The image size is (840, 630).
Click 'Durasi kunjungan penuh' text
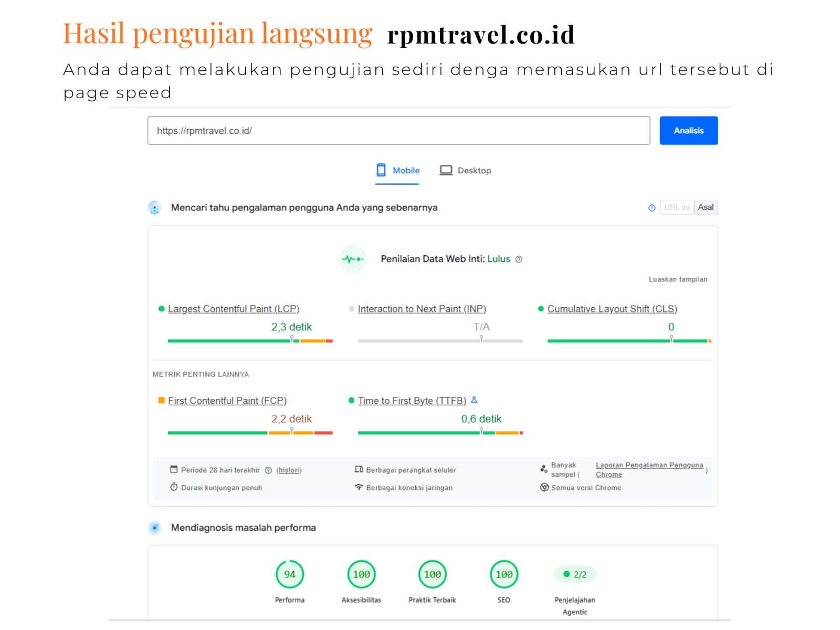(222, 488)
